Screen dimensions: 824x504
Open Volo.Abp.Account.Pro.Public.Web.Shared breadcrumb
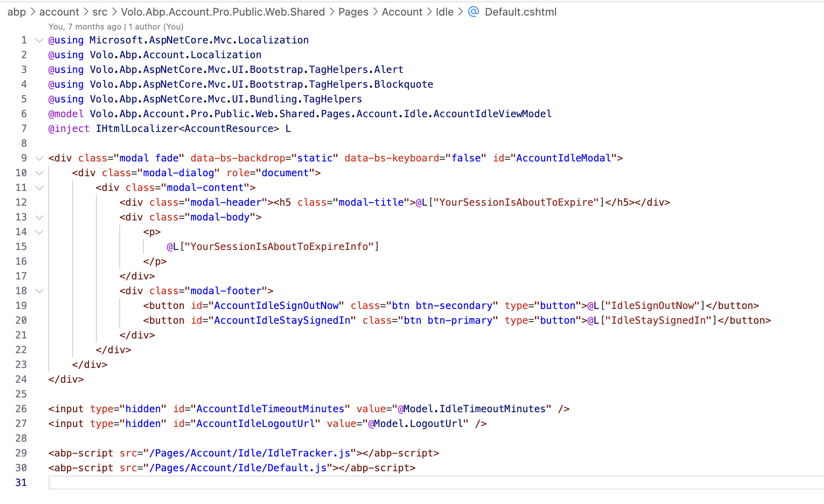[x=223, y=12]
